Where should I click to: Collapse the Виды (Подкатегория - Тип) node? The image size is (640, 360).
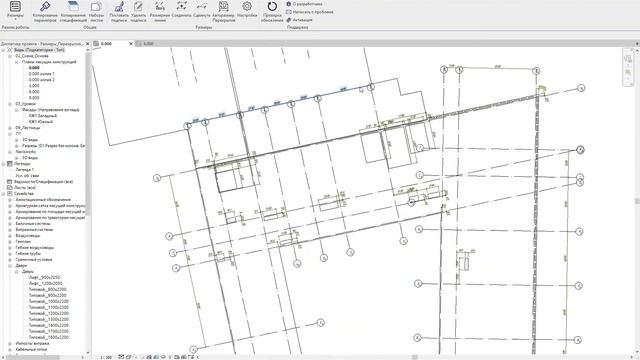point(3,50)
